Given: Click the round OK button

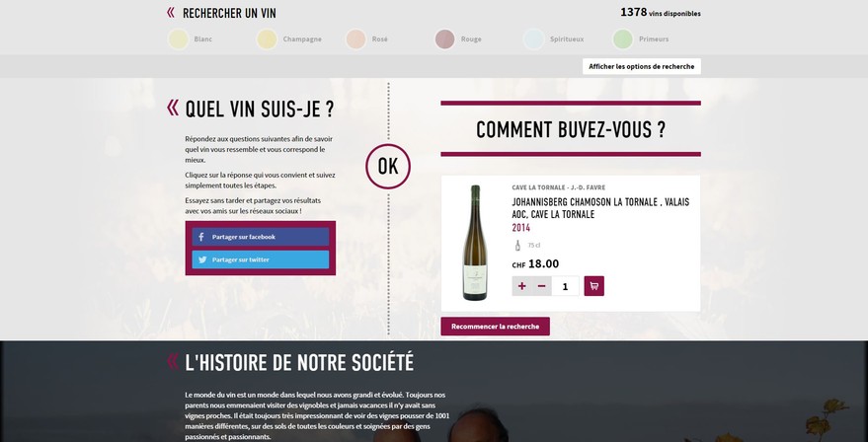Looking at the screenshot, I should (388, 167).
